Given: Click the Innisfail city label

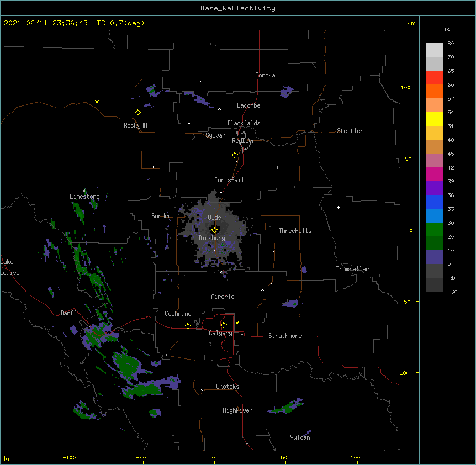Looking at the screenshot, I should pyautogui.click(x=229, y=180).
